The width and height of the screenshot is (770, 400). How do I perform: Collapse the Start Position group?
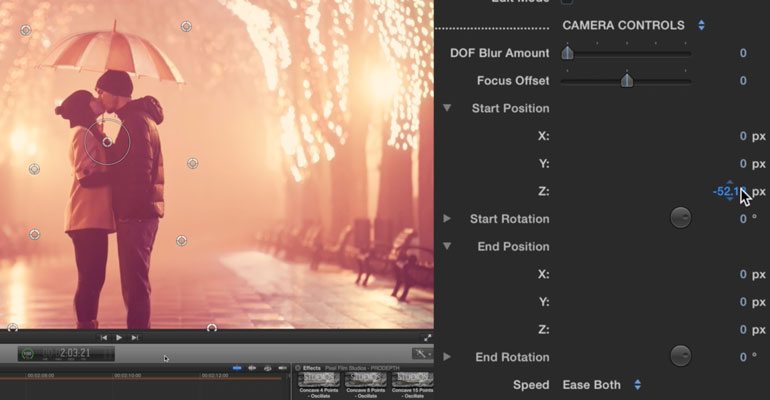[447, 107]
